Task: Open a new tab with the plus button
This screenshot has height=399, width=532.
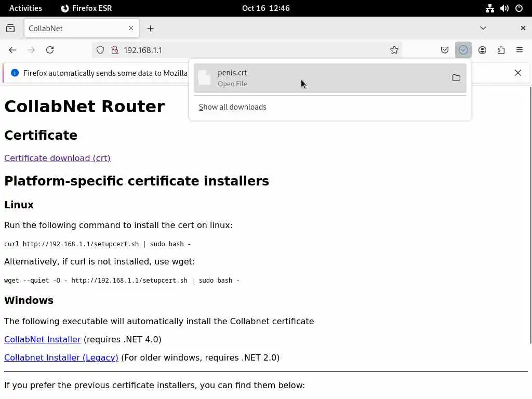Action: [150, 29]
